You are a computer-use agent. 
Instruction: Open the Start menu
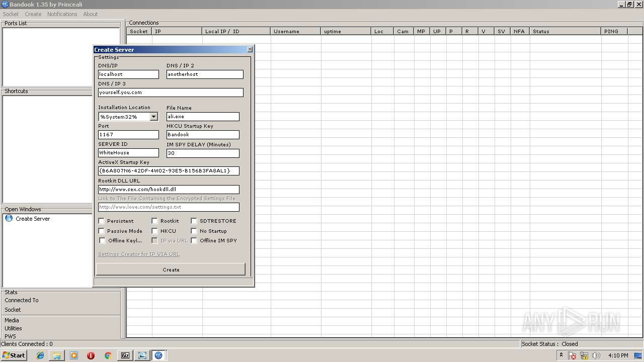tap(14, 355)
